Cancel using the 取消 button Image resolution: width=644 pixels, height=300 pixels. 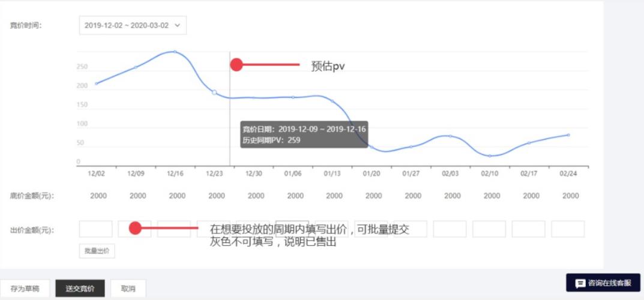click(128, 289)
